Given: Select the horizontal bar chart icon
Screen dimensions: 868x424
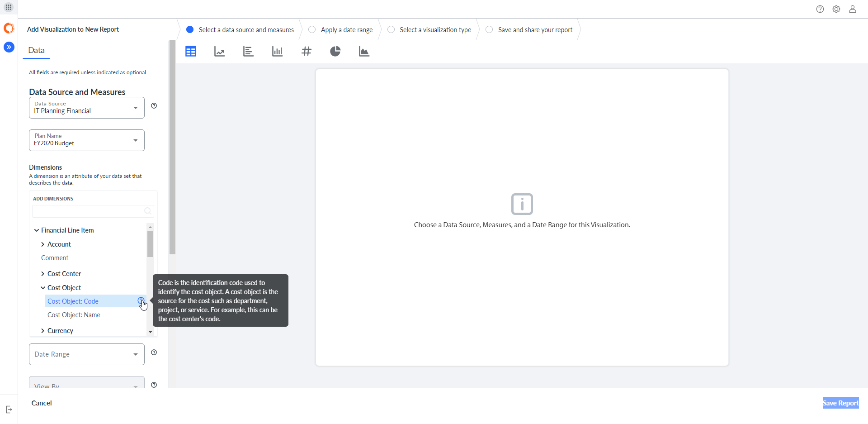Looking at the screenshot, I should [x=248, y=52].
